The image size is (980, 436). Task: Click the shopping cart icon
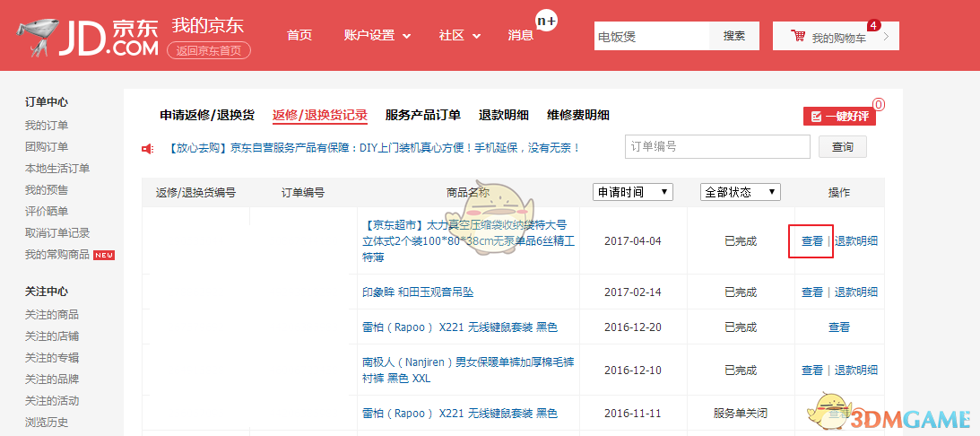click(x=797, y=36)
